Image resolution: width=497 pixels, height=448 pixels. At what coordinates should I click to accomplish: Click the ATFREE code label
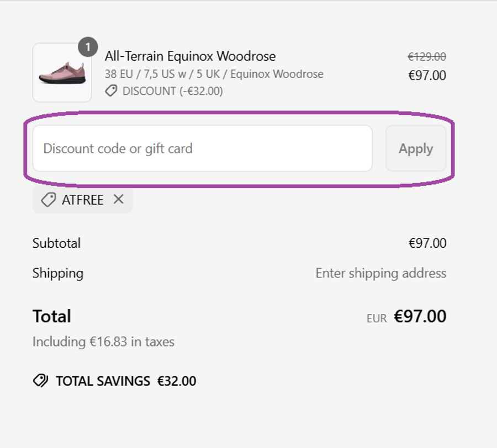pyautogui.click(x=82, y=200)
